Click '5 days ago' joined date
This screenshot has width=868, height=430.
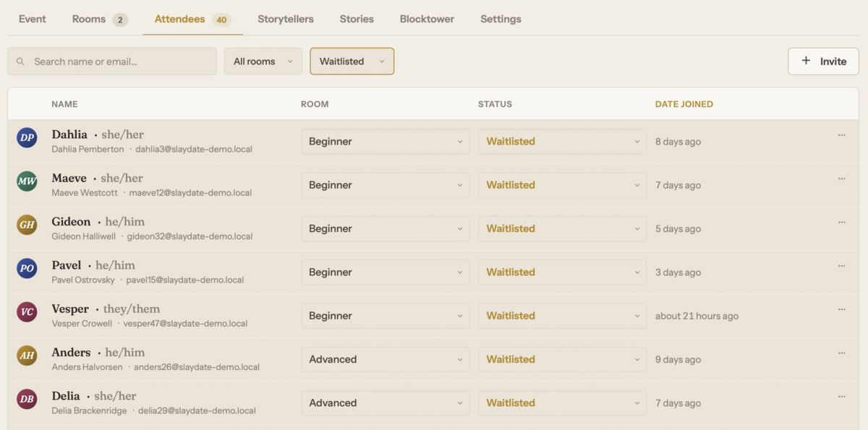click(x=678, y=228)
